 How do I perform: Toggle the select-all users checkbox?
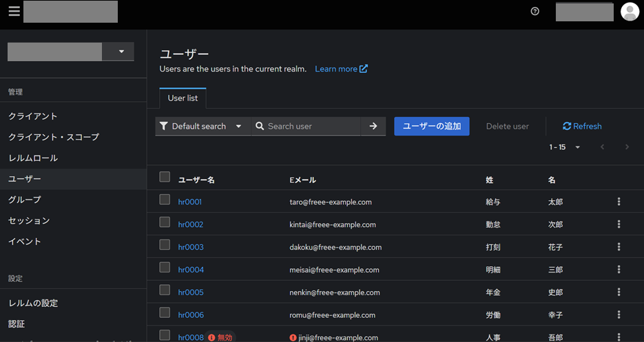point(165,177)
